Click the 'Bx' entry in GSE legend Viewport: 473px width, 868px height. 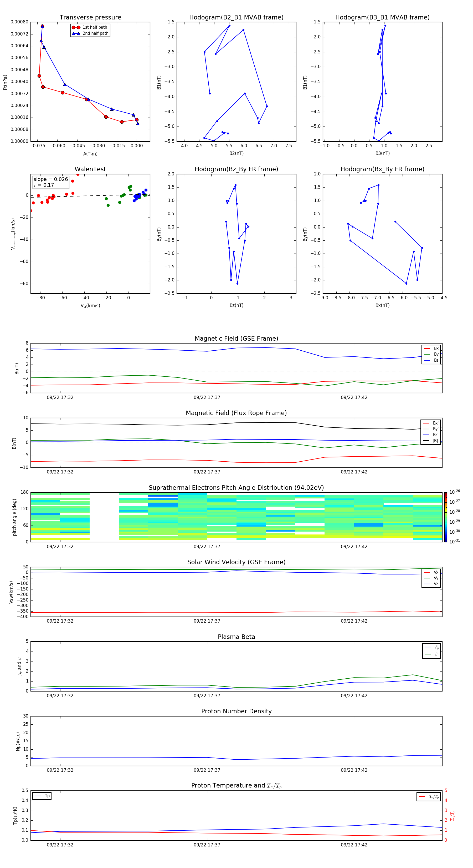pos(431,349)
